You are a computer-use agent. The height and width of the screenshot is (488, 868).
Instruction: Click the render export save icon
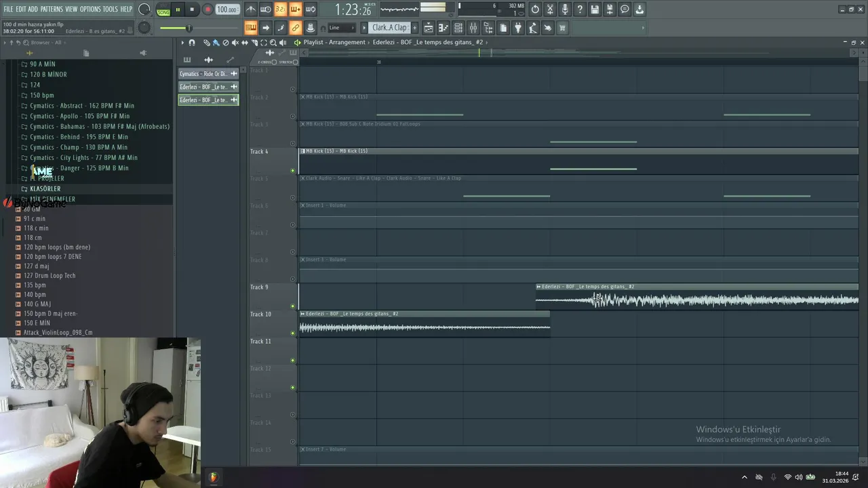pos(610,9)
